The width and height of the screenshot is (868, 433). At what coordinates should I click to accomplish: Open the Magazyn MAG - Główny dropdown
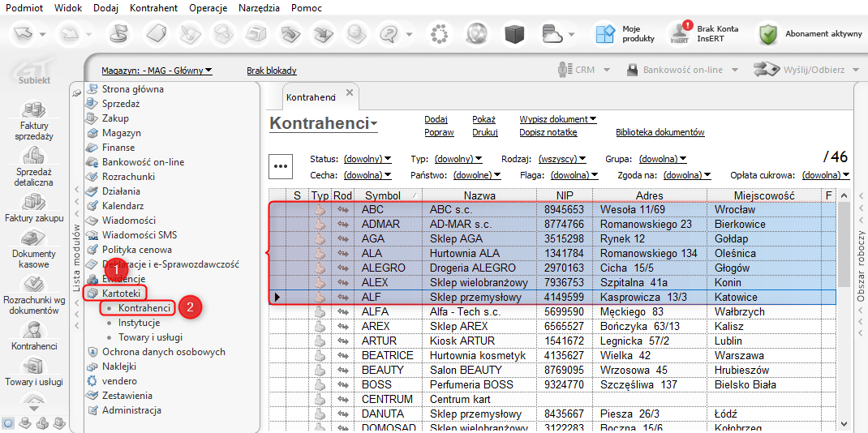[157, 71]
